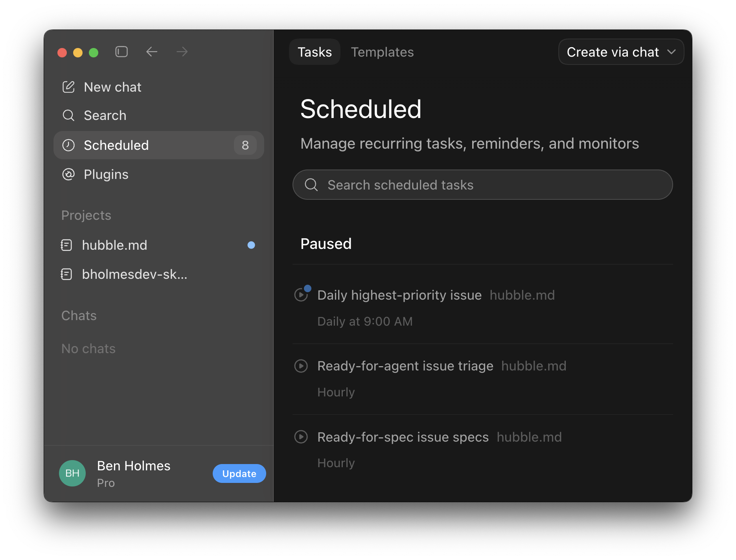Click the hubble.md project notebook icon
Screen dimensions: 736x560
(66, 245)
